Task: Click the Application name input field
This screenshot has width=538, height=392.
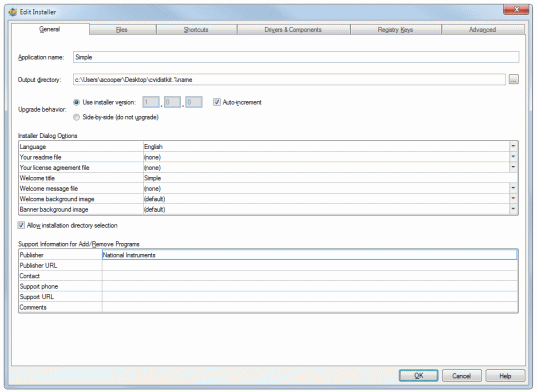Action: [x=296, y=57]
